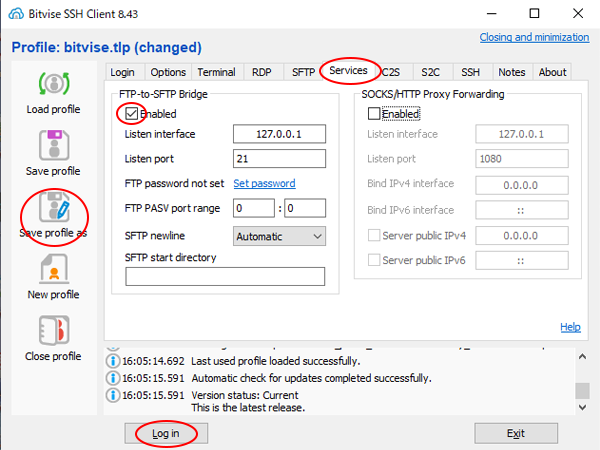This screenshot has height=450, width=600.
Task: Open the Notes tab
Action: pyautogui.click(x=512, y=72)
